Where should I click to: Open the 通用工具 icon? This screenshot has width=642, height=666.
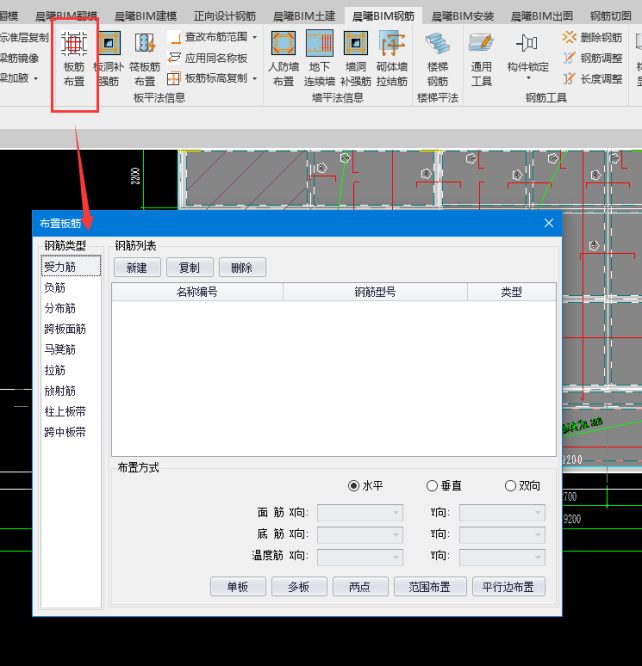pos(482,56)
